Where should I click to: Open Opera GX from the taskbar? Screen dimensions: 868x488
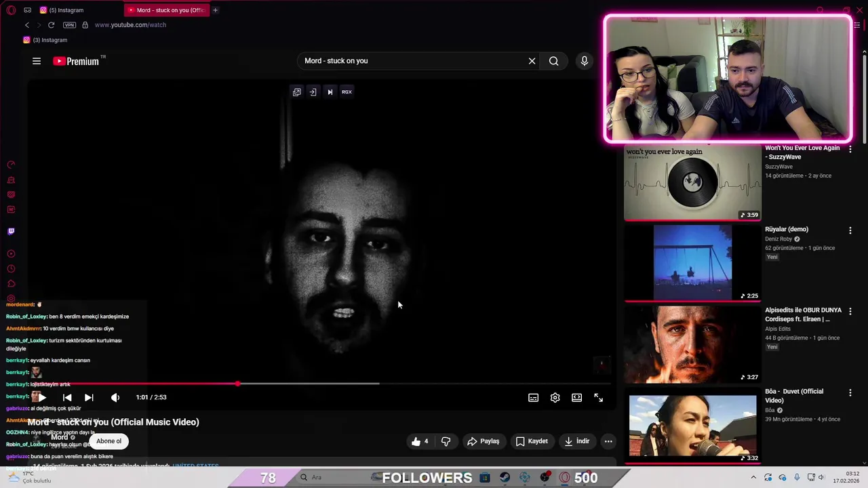point(565,477)
